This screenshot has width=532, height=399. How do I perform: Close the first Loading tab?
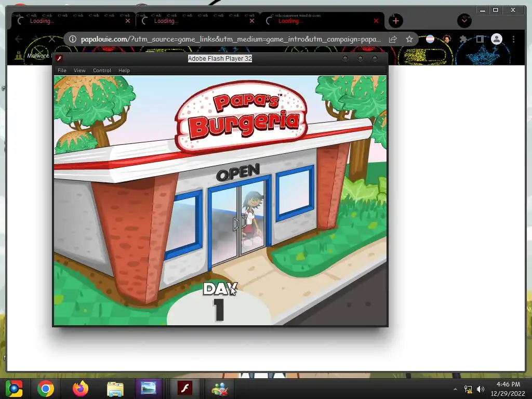pyautogui.click(x=128, y=21)
